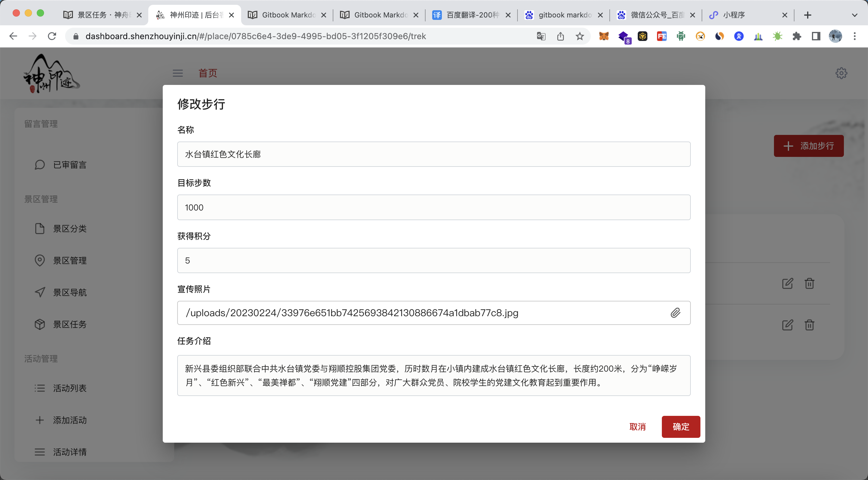Cancel the dialog with 取消
Image resolution: width=868 pixels, height=480 pixels.
pos(637,426)
